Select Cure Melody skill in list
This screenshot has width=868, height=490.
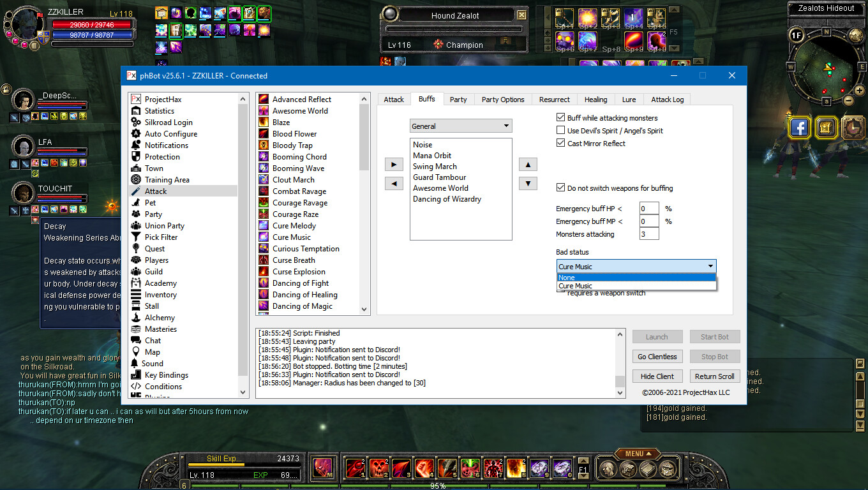[294, 226]
